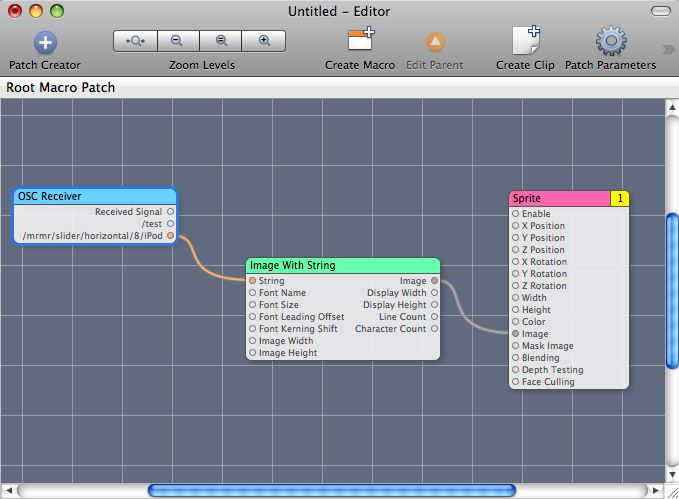Click the Sprite Enable input port
The image size is (679, 499).
click(516, 214)
